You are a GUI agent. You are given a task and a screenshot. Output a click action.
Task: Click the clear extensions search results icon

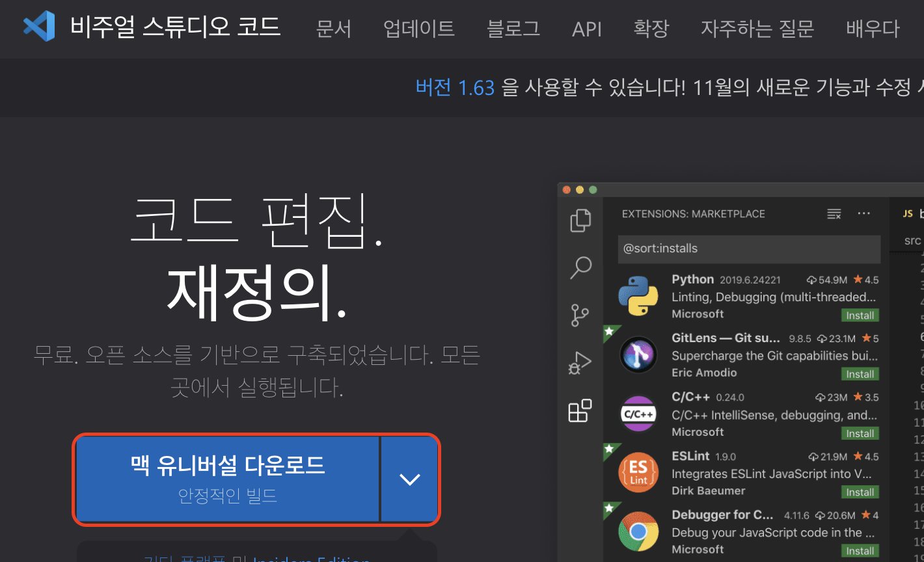tap(834, 214)
